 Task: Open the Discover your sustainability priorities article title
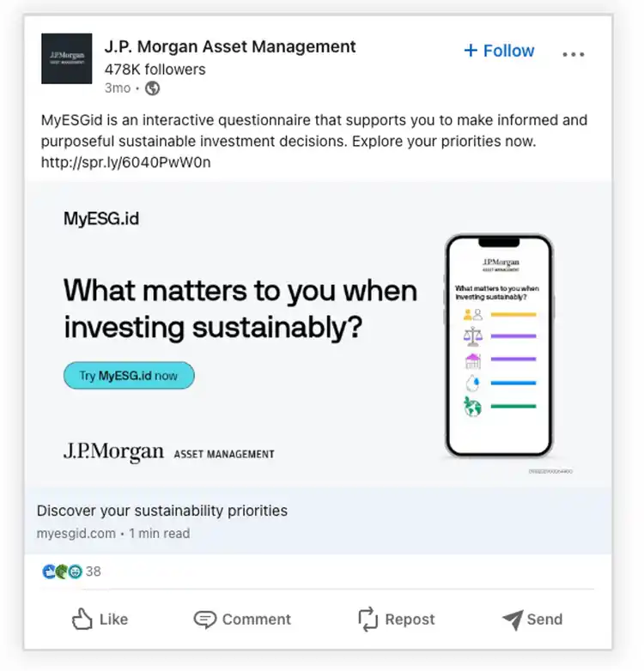click(x=162, y=511)
